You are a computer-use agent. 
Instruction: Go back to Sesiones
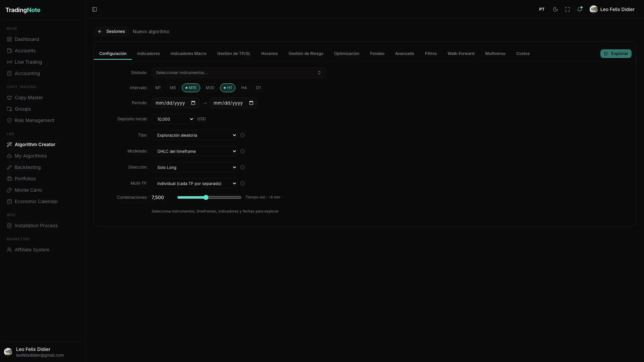click(111, 32)
